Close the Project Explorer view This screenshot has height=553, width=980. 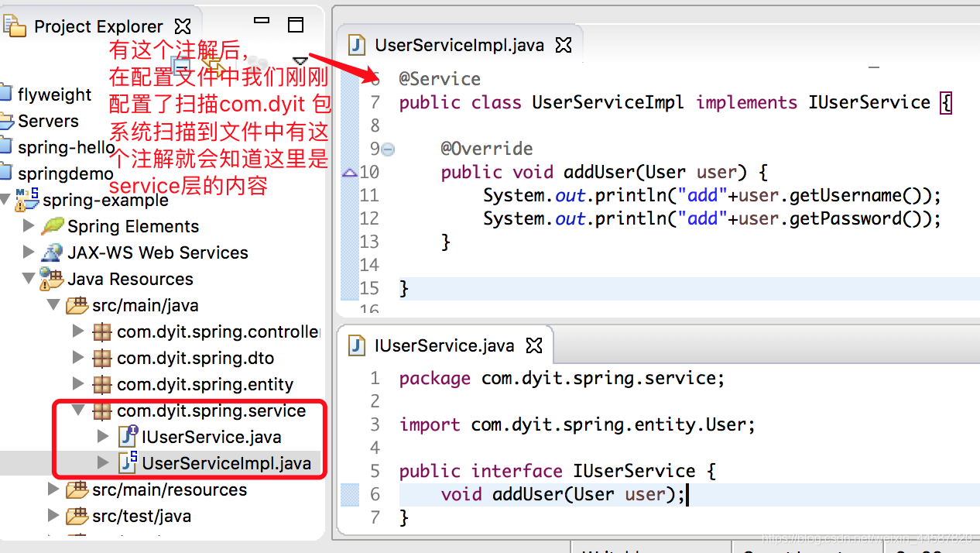[x=183, y=27]
